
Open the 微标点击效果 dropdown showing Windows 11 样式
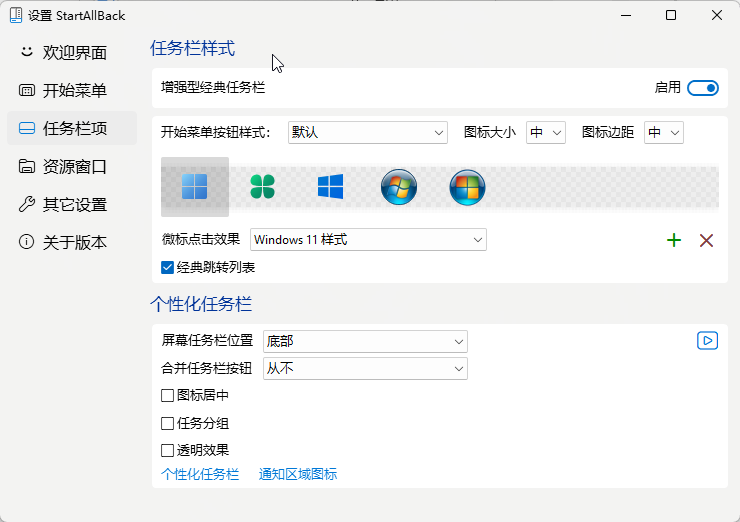[x=368, y=240]
